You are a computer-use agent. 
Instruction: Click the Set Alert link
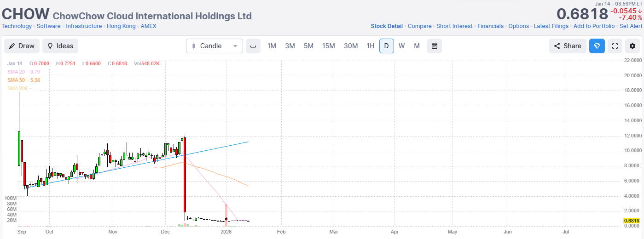pos(631,26)
